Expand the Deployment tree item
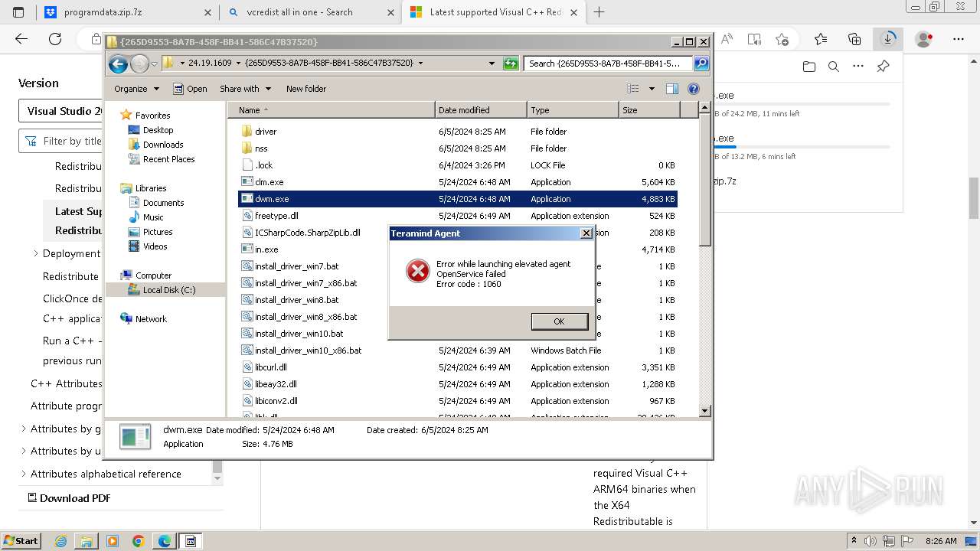Screen dimensions: 980x551 [36, 253]
